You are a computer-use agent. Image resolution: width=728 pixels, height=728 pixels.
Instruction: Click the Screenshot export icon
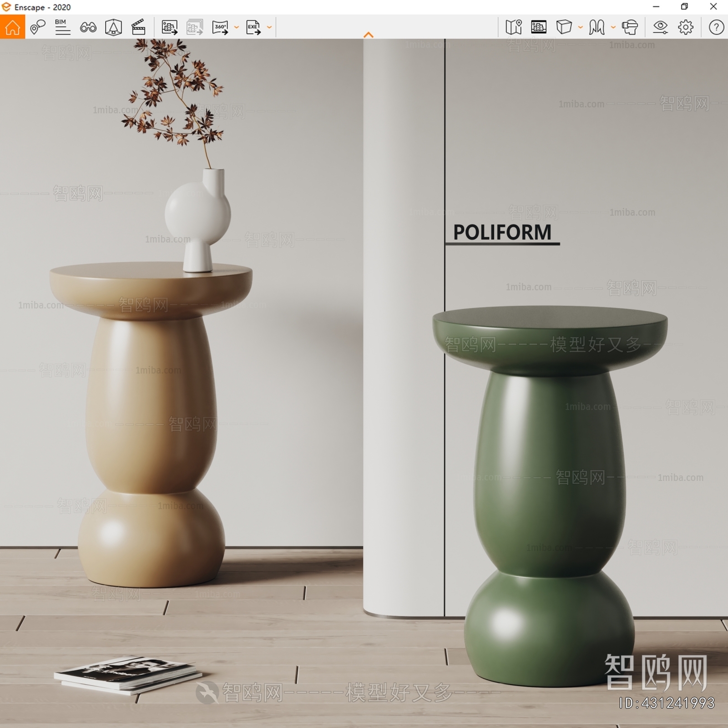(170, 27)
